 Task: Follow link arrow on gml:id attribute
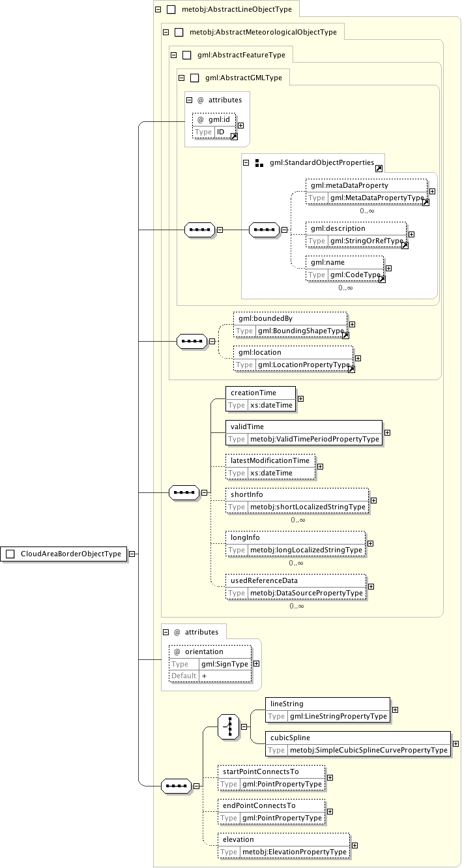pos(234,136)
